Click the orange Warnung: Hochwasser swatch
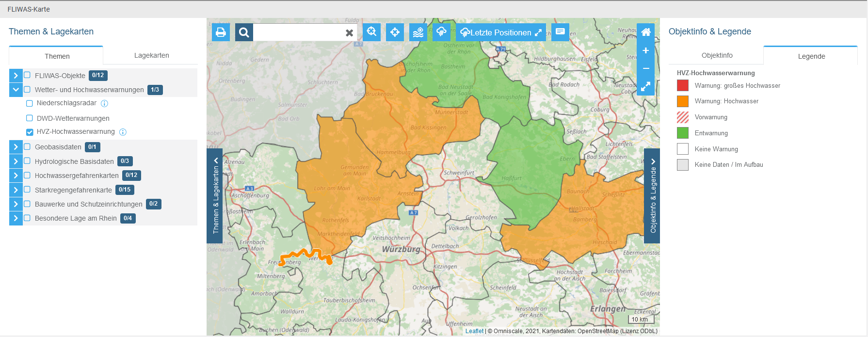This screenshot has height=337, width=868. 682,101
